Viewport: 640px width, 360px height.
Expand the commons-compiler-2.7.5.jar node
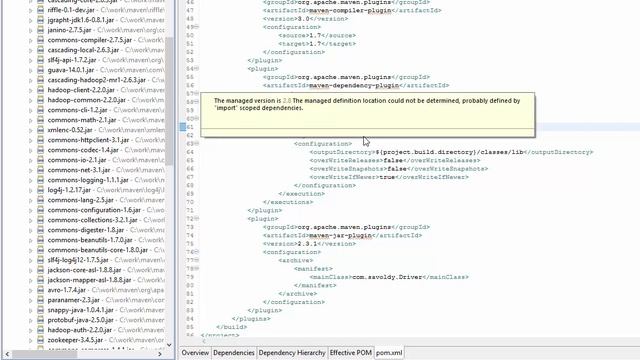coord(31,40)
